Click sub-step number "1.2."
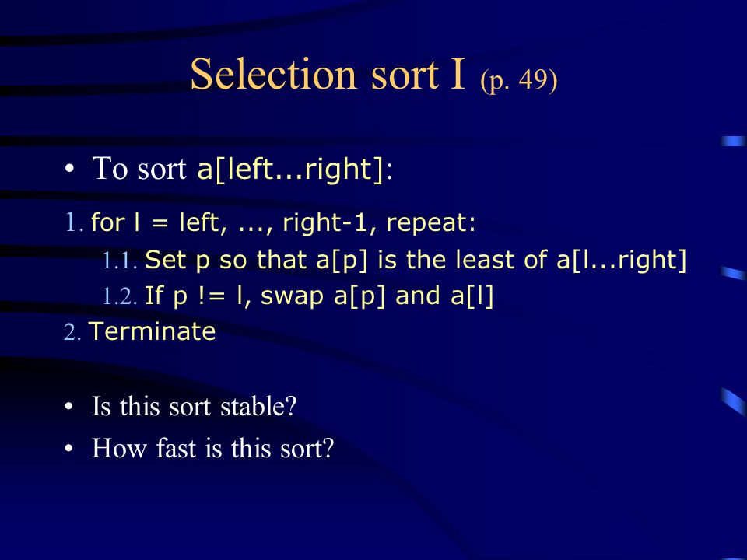 point(121,296)
